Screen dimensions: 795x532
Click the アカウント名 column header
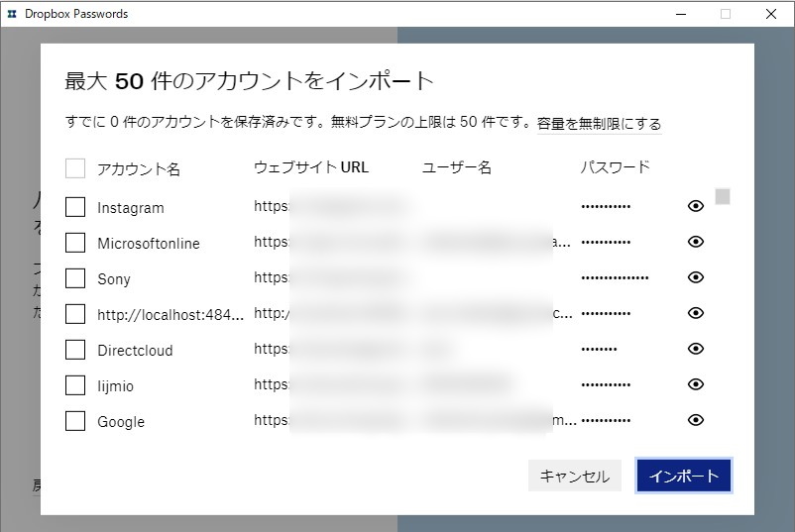pyautogui.click(x=139, y=168)
